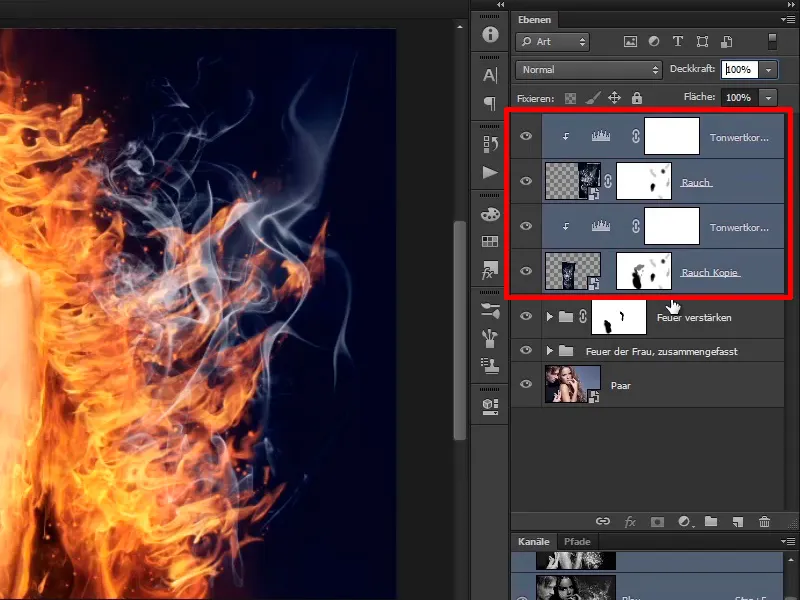Open the Paragraph panel icon
The image size is (800, 600).
click(x=490, y=104)
